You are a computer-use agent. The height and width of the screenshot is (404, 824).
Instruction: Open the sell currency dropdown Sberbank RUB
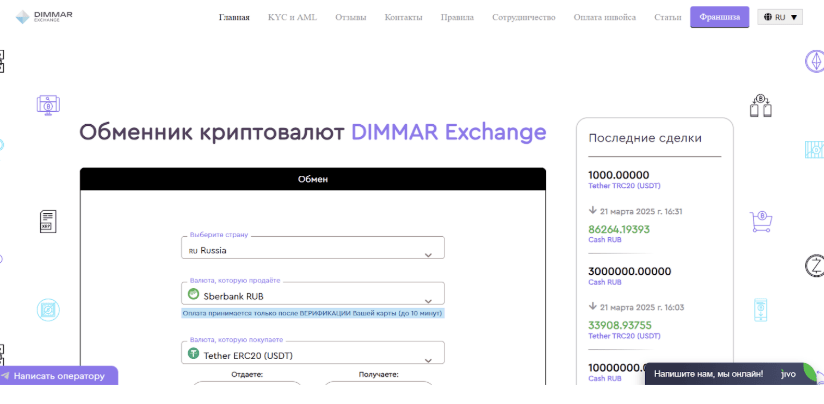point(313,293)
